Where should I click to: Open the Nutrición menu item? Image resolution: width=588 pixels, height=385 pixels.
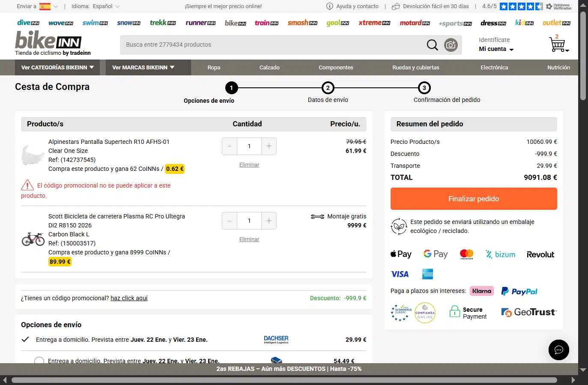[x=558, y=68]
